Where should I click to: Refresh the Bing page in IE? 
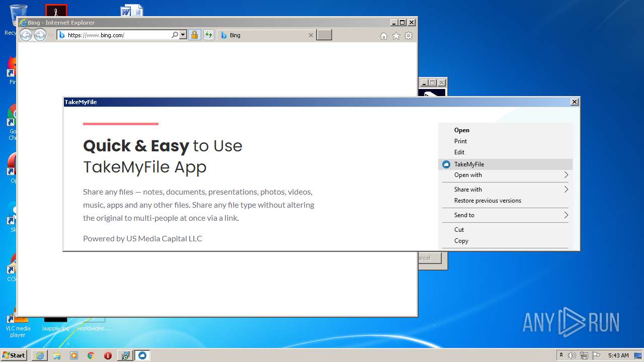click(208, 35)
